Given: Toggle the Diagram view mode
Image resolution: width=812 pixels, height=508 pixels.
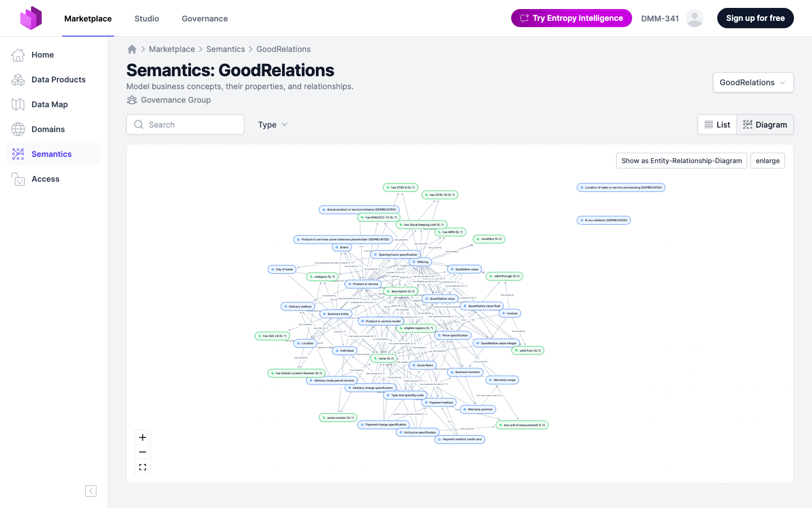Looking at the screenshot, I should pyautogui.click(x=765, y=124).
